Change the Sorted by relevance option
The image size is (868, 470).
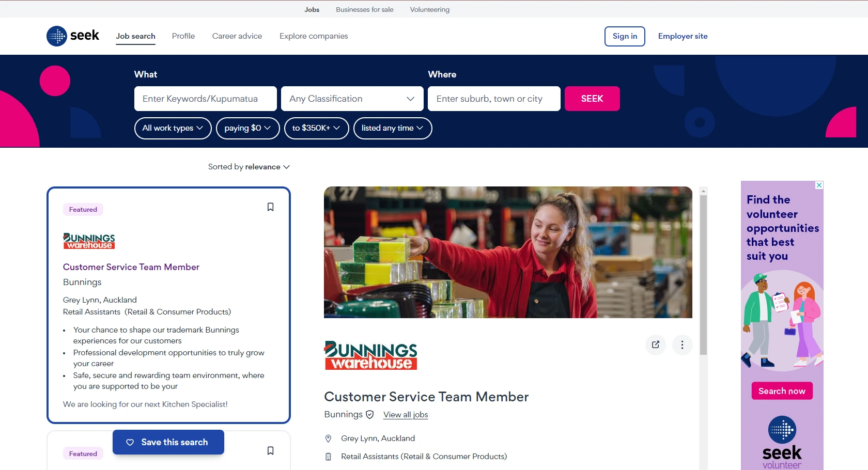(249, 167)
